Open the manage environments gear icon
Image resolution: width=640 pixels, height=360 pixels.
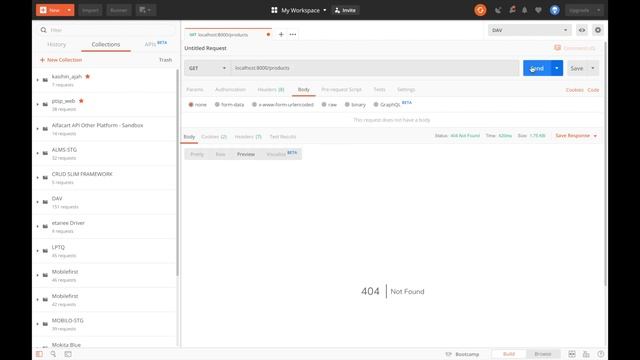point(598,30)
